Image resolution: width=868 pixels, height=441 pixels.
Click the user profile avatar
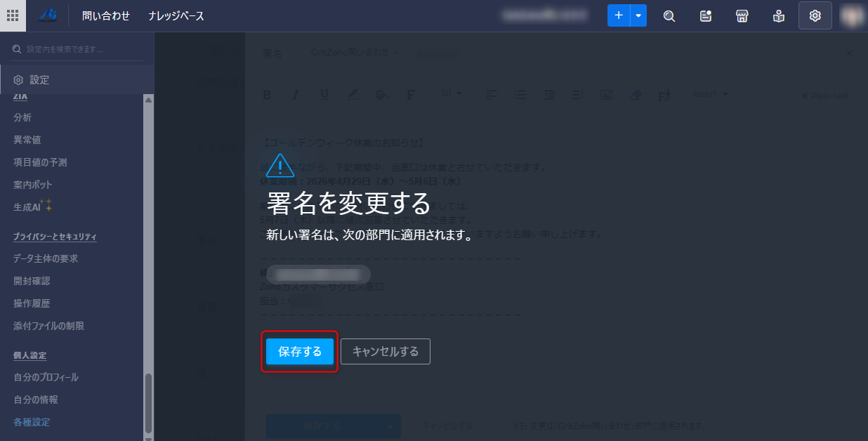pyautogui.click(x=853, y=15)
